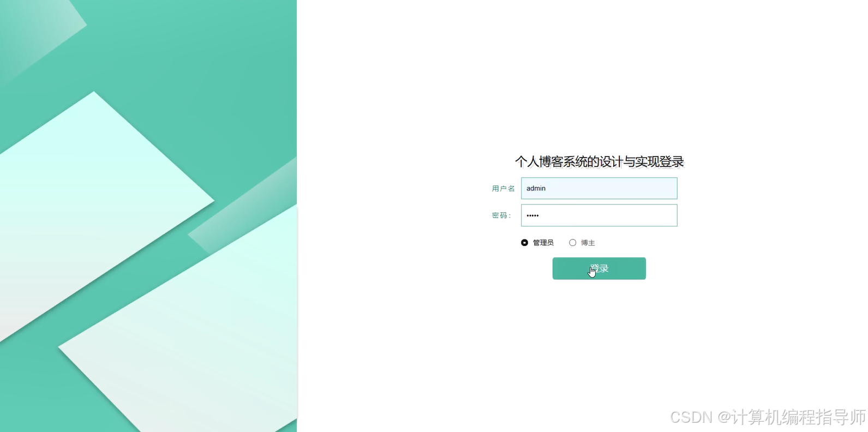This screenshot has height=432, width=868.
Task: Click the 用户名 field label
Action: [503, 189]
